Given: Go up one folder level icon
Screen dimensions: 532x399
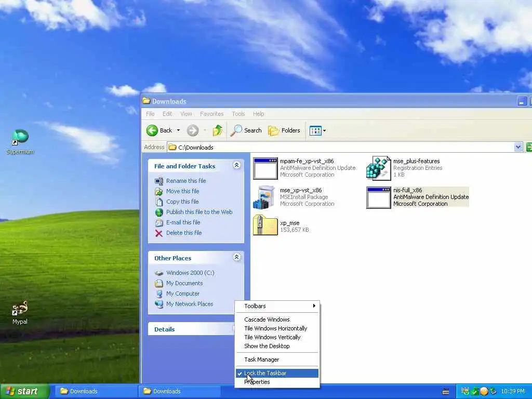Looking at the screenshot, I should pyautogui.click(x=218, y=130).
